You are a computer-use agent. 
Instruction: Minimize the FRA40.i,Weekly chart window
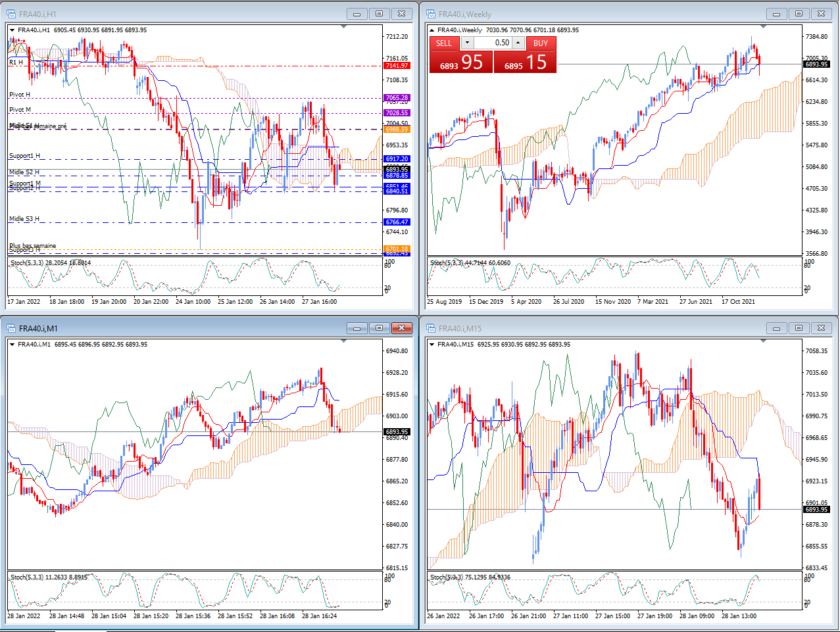[777, 14]
